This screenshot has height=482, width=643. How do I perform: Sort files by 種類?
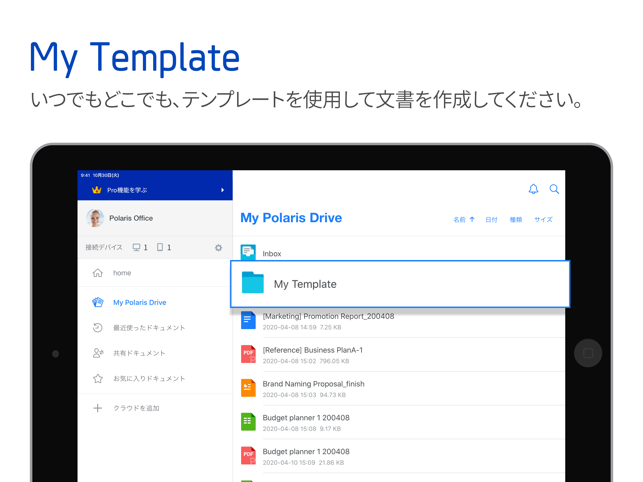tap(516, 220)
